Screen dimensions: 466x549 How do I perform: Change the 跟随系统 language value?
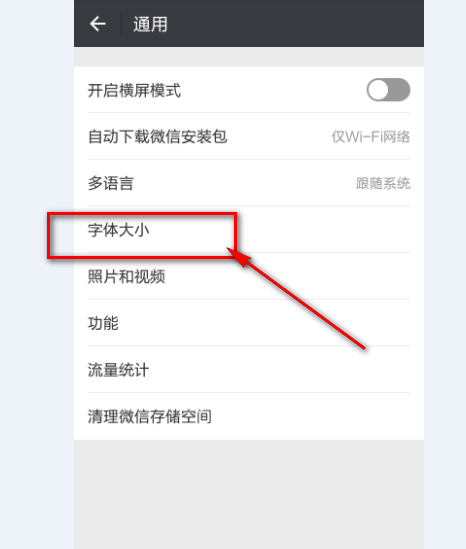tap(383, 183)
